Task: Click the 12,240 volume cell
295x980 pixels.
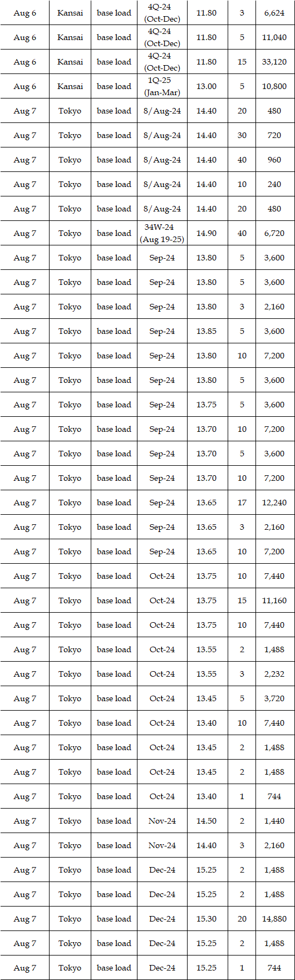Action: click(275, 503)
